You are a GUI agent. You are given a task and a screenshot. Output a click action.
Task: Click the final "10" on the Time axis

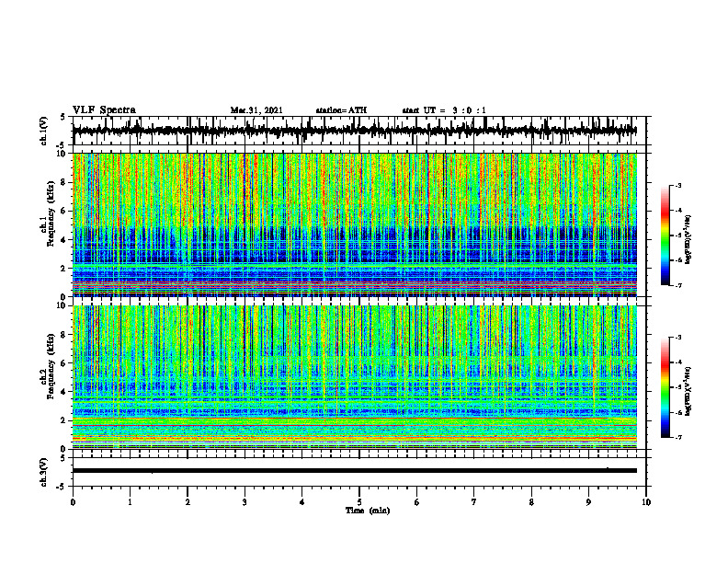click(x=646, y=502)
